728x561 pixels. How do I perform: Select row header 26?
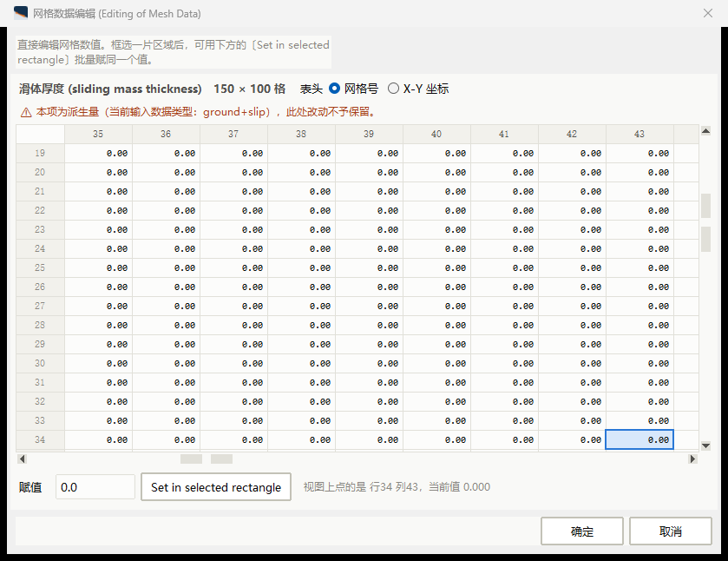[x=40, y=287]
